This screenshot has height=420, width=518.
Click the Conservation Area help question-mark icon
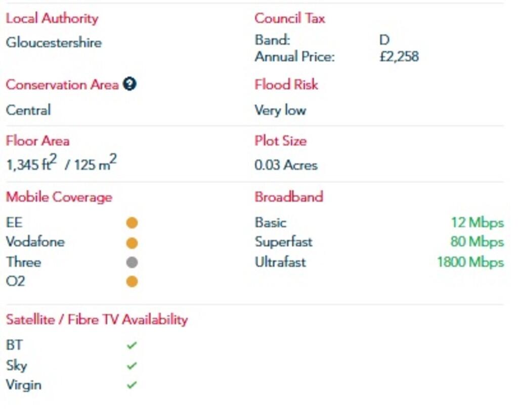(129, 85)
